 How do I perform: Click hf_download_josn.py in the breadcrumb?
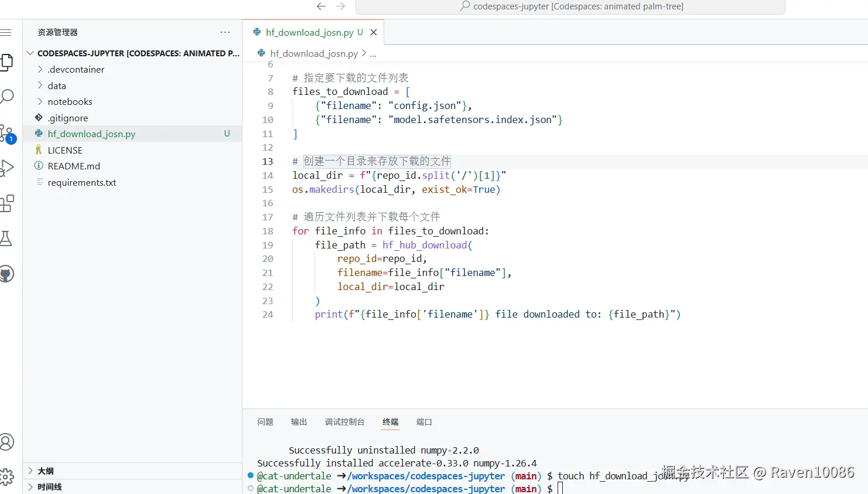click(x=314, y=53)
